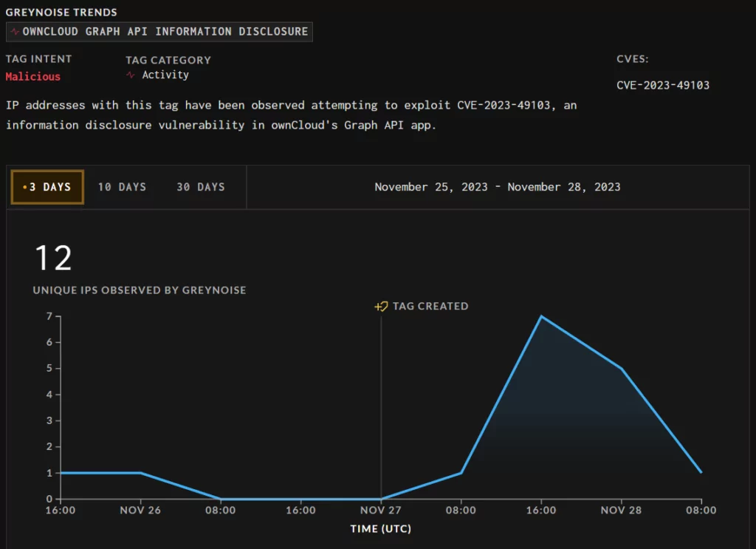Click the chart data point at NOV 28
Image resolution: width=756 pixels, height=549 pixels.
(622, 369)
